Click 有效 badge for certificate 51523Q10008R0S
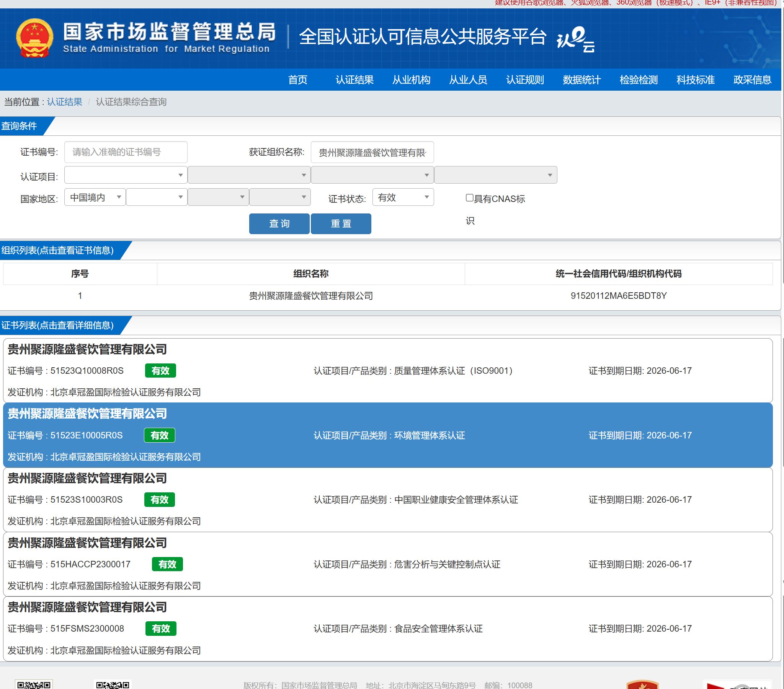784x689 pixels. (x=160, y=371)
